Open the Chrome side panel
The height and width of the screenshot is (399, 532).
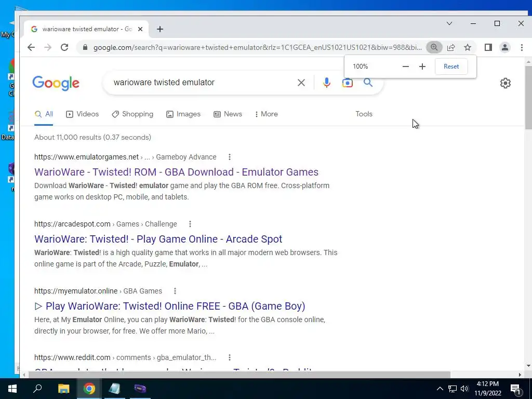click(x=488, y=47)
